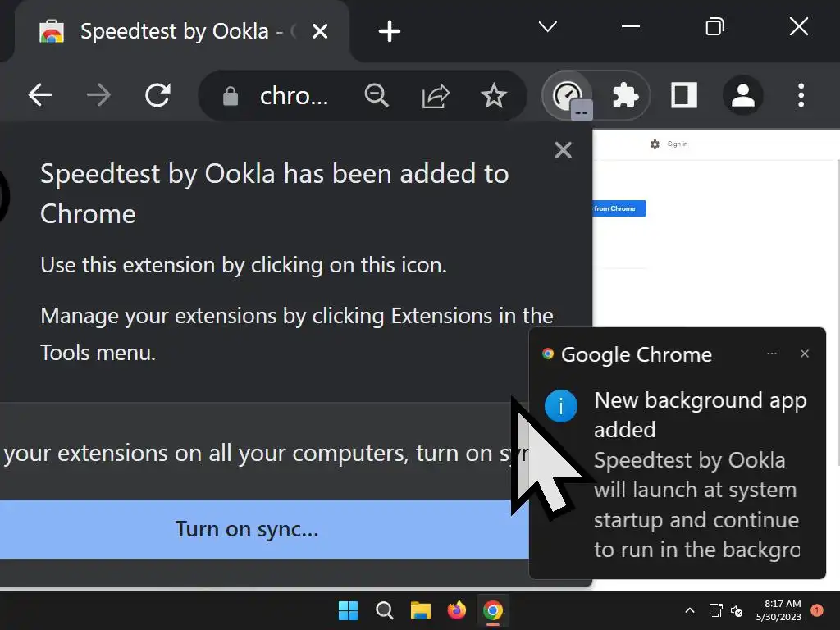Open the clock showing 8:17 AM
The width and height of the screenshot is (840, 630).
pyautogui.click(x=778, y=610)
